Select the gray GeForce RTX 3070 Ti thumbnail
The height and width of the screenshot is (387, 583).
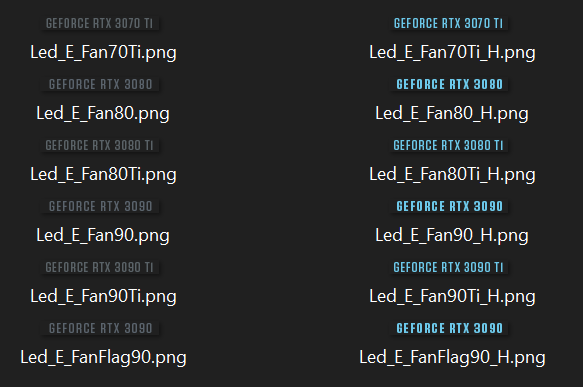coord(100,23)
